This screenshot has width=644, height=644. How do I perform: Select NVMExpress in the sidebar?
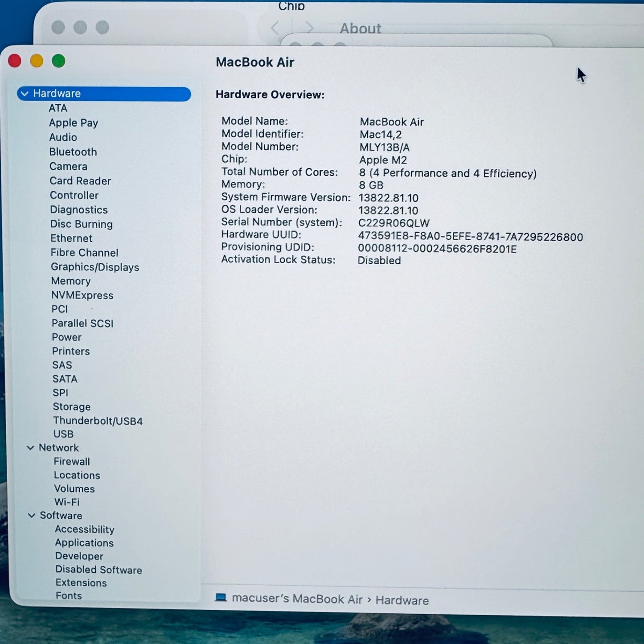point(82,295)
